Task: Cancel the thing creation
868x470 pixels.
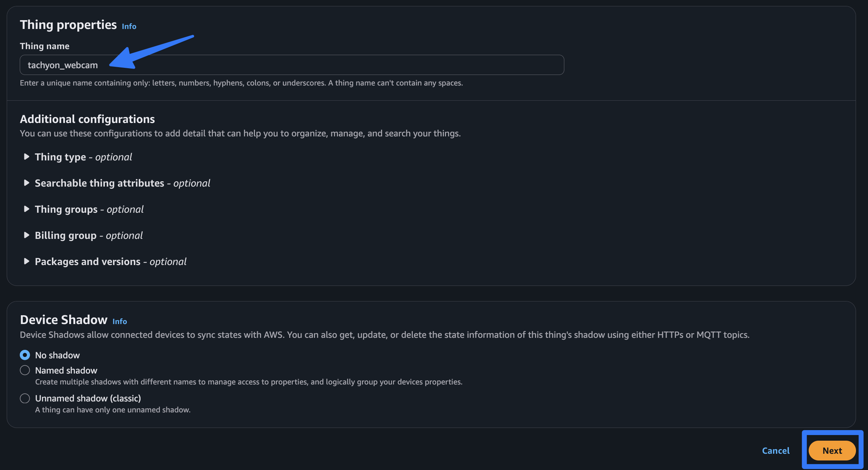Action: tap(775, 451)
